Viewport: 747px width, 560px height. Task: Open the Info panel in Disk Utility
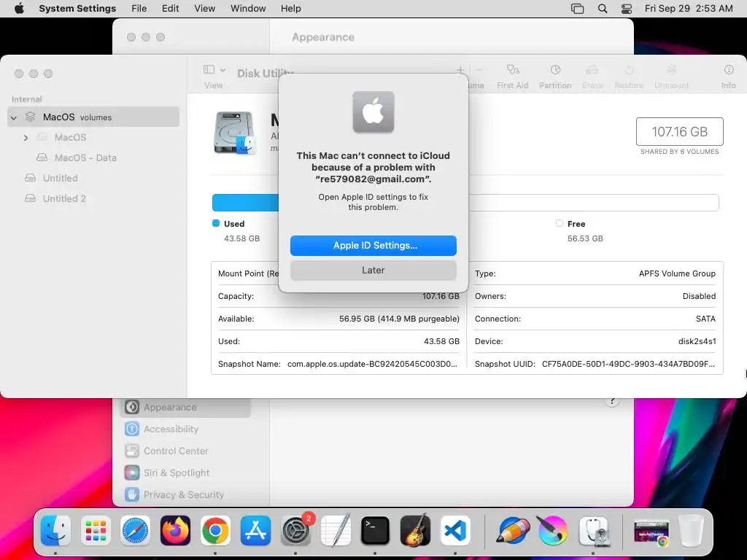pos(728,77)
